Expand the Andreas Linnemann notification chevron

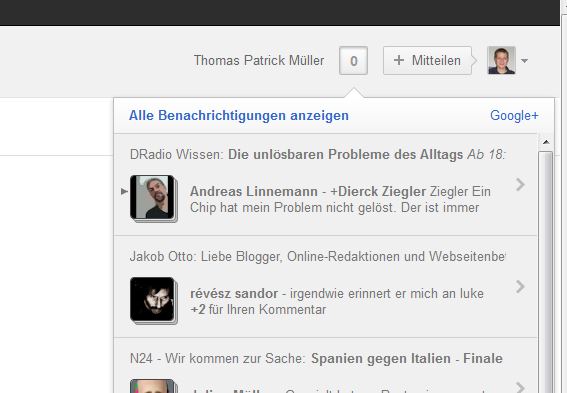(520, 184)
